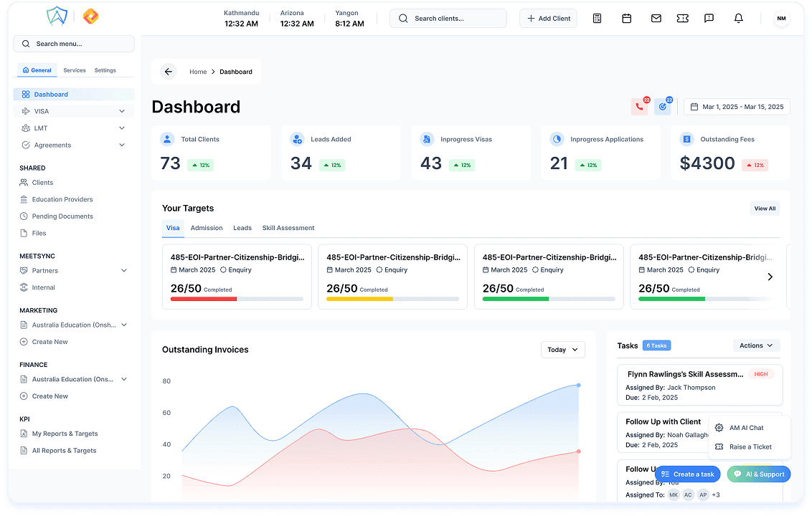Open the NM user avatar

tap(781, 19)
